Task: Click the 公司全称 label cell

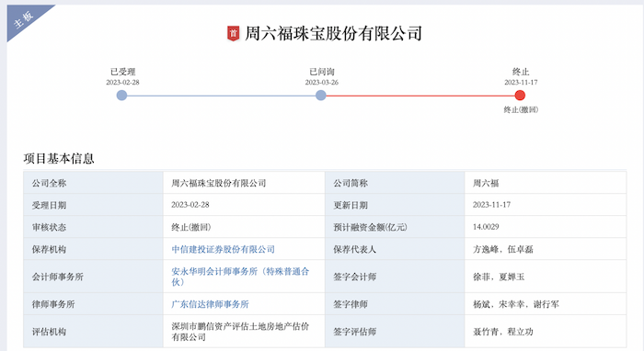Action: [x=93, y=183]
